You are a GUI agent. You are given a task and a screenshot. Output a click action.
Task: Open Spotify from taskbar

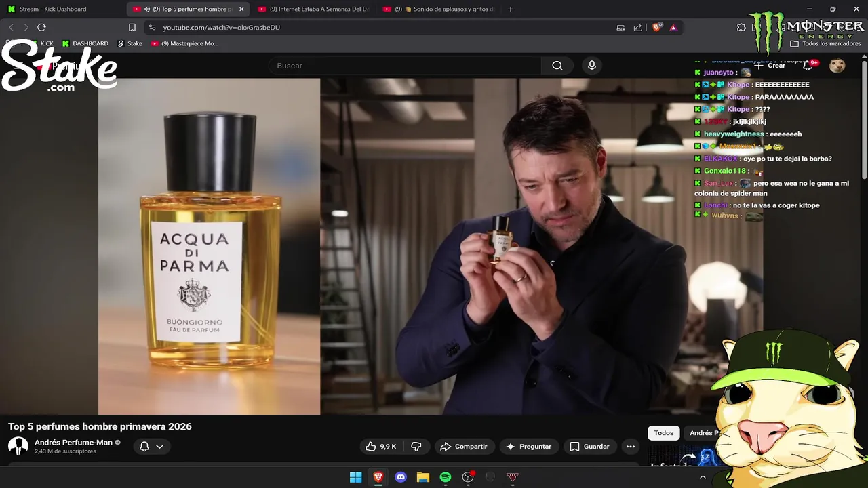[x=446, y=477]
